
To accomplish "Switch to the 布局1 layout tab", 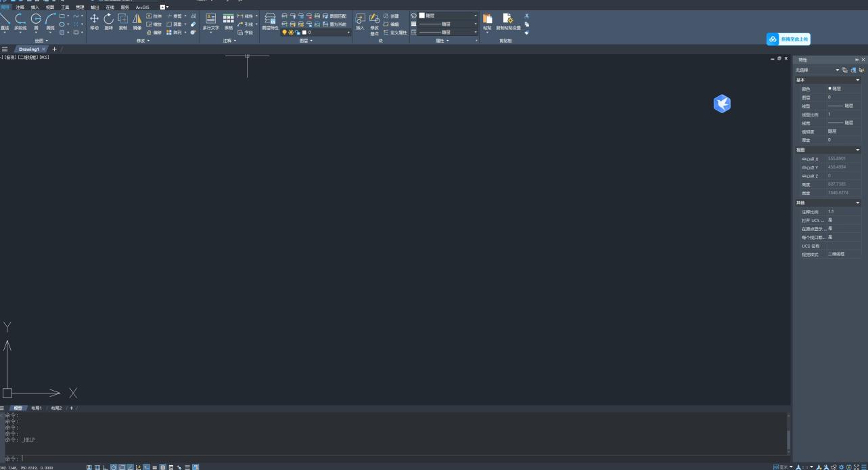I will [37, 408].
